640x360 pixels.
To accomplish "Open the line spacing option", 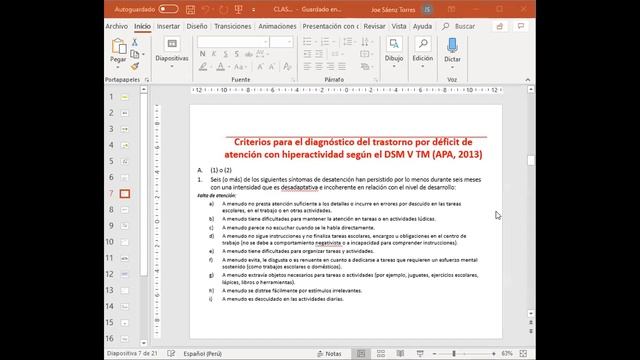I will pyautogui.click(x=349, y=42).
